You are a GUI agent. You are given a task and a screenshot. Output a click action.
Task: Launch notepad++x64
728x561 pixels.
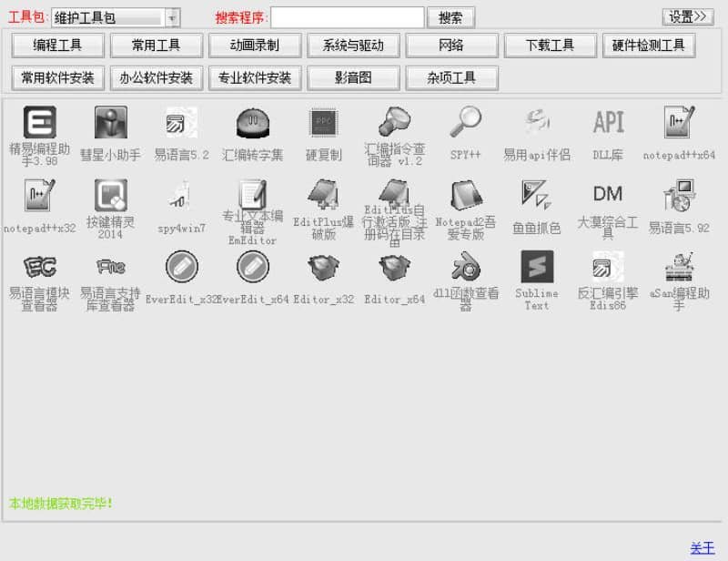(679, 122)
